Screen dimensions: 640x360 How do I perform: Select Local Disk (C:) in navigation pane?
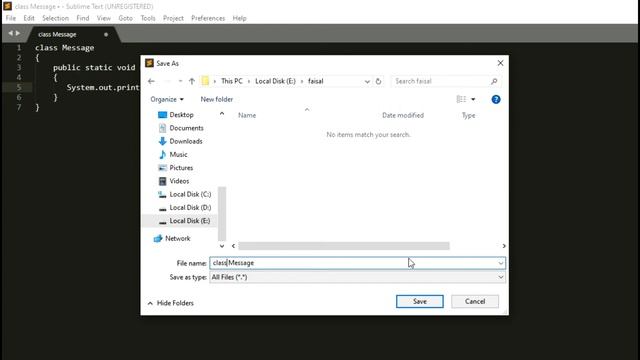point(190,194)
